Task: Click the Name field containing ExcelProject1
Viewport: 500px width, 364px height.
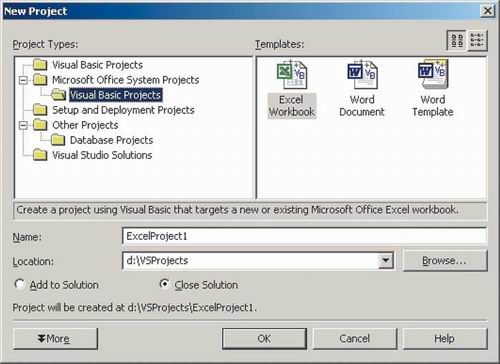Action: [304, 236]
